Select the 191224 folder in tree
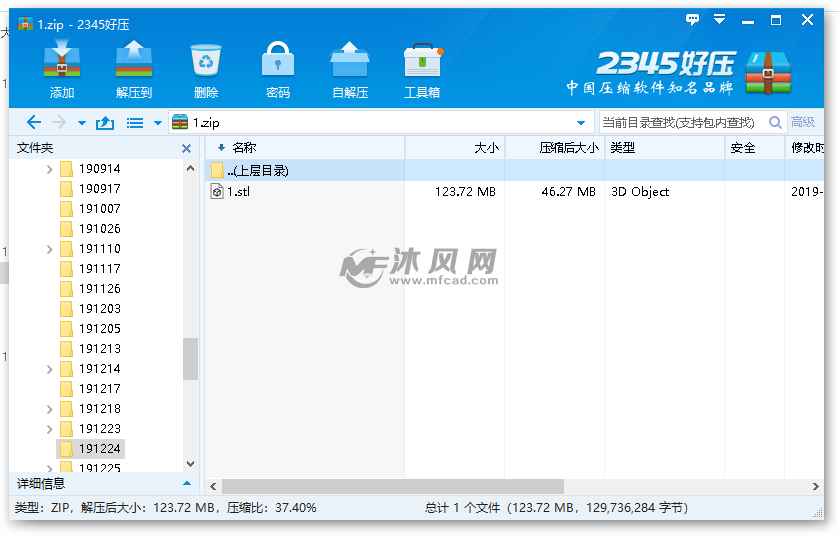This screenshot has height=536, width=839. 99,449
